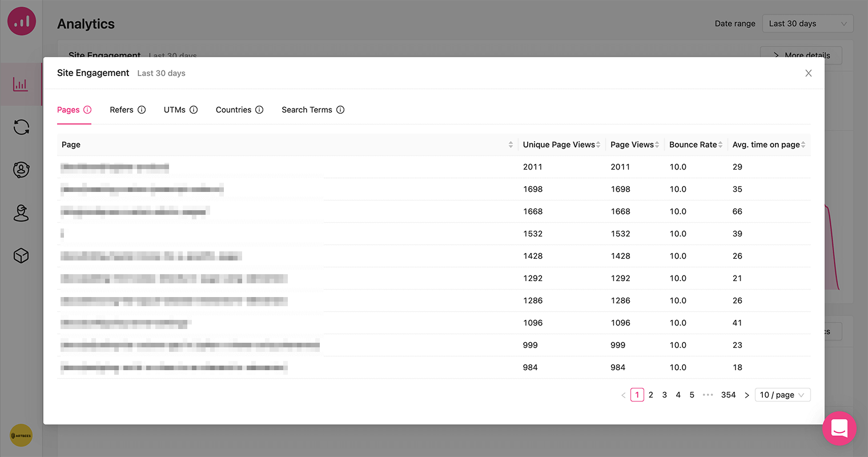This screenshot has width=868, height=457.
Task: Click the 1292 unique page views cell
Action: pyautogui.click(x=533, y=278)
